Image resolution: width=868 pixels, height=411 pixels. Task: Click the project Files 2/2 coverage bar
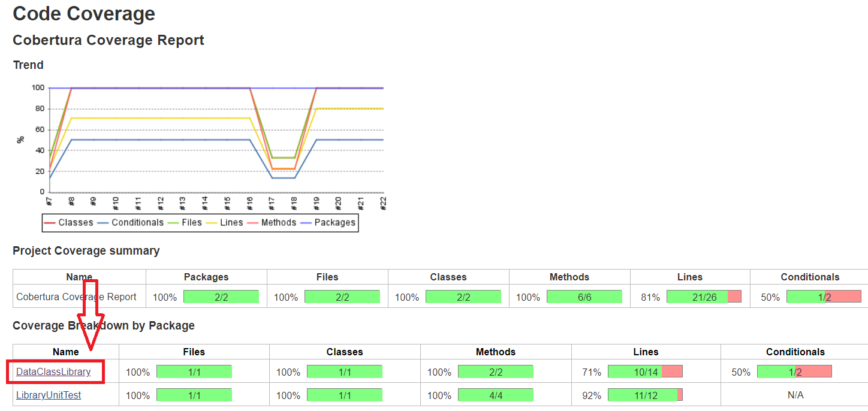pos(342,297)
